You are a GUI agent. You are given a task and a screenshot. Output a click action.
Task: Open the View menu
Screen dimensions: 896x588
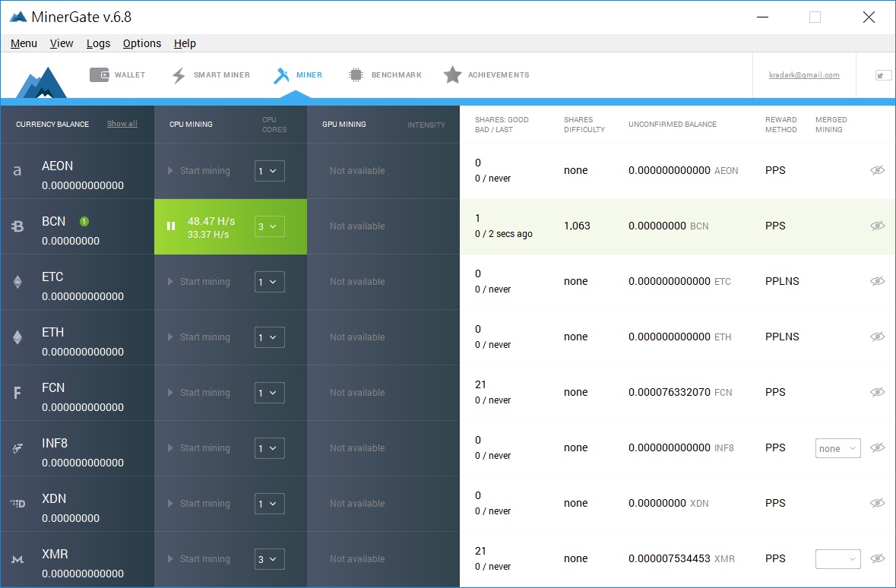coord(61,43)
